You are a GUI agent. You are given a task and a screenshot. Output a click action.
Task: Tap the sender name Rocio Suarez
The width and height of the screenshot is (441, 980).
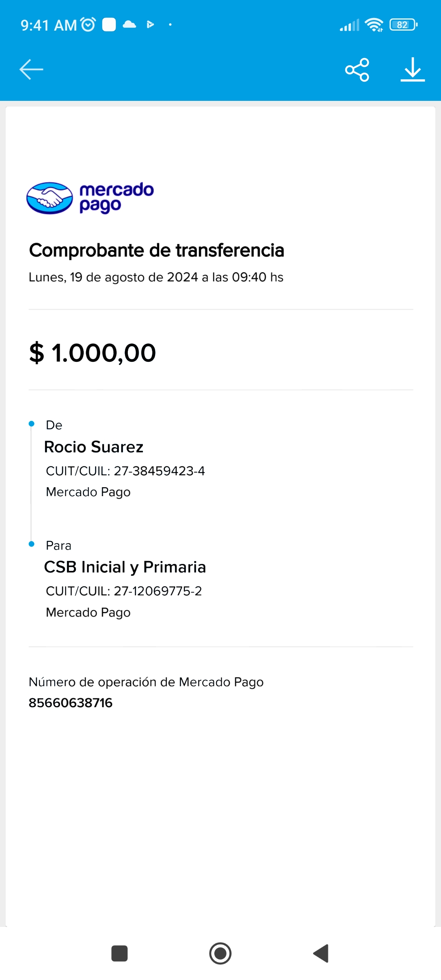[94, 447]
